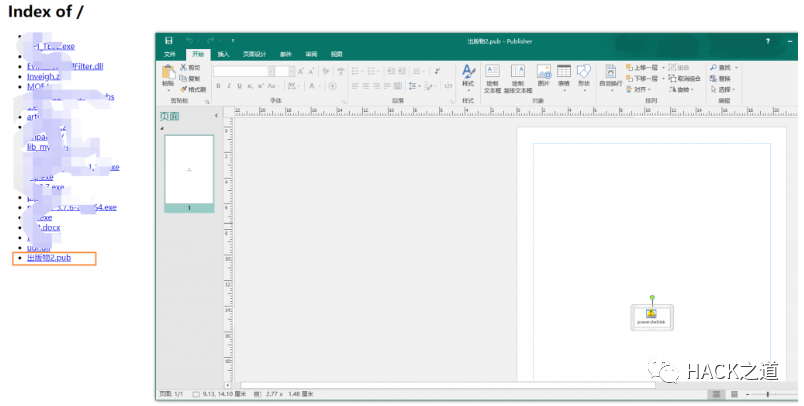Open the Wrap Text 自动换行 dropdown
This screenshot has height=406, width=804.
[610, 77]
